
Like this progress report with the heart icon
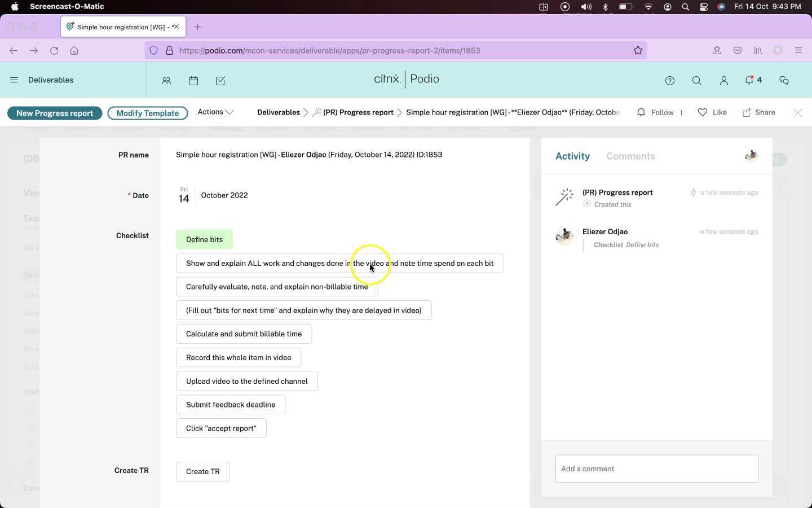pyautogui.click(x=703, y=112)
